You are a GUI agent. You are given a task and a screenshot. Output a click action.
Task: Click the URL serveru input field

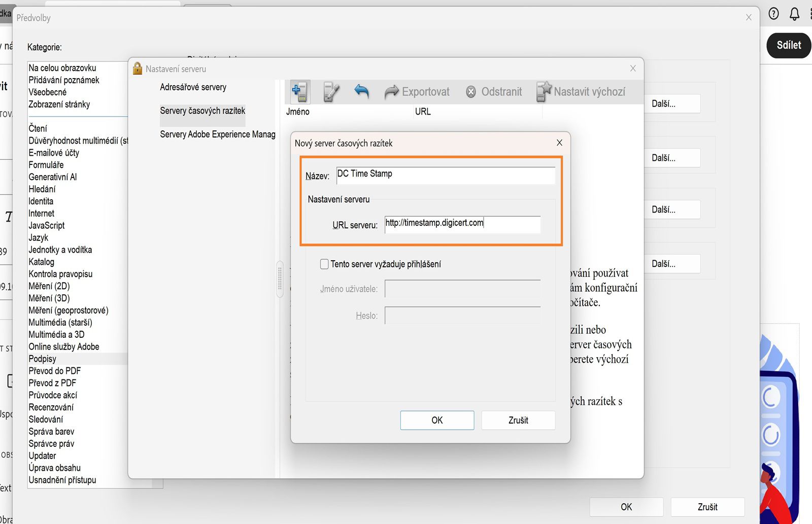pos(462,225)
